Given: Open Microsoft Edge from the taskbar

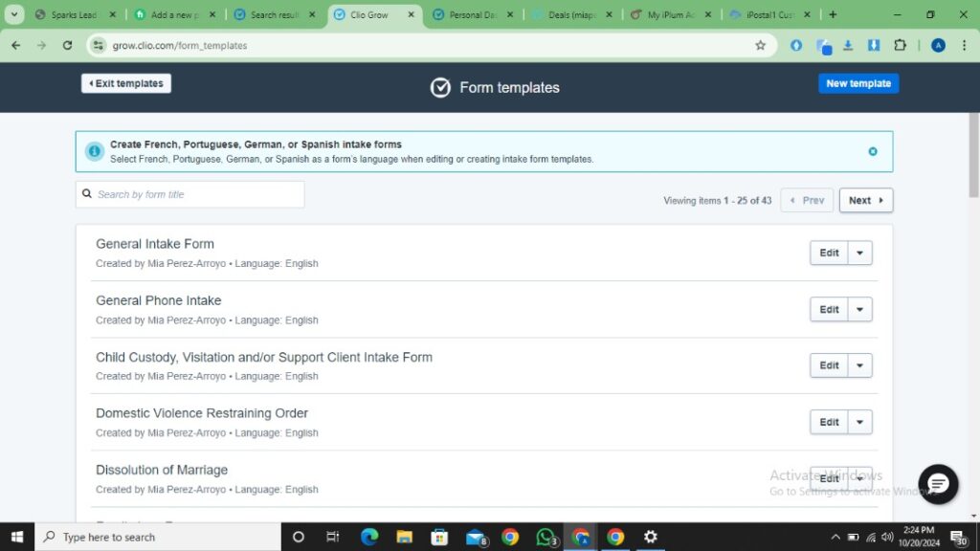Looking at the screenshot, I should (369, 537).
